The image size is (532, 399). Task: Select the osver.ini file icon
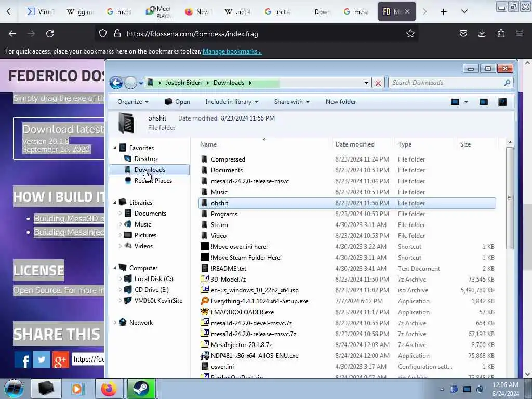coord(205,366)
